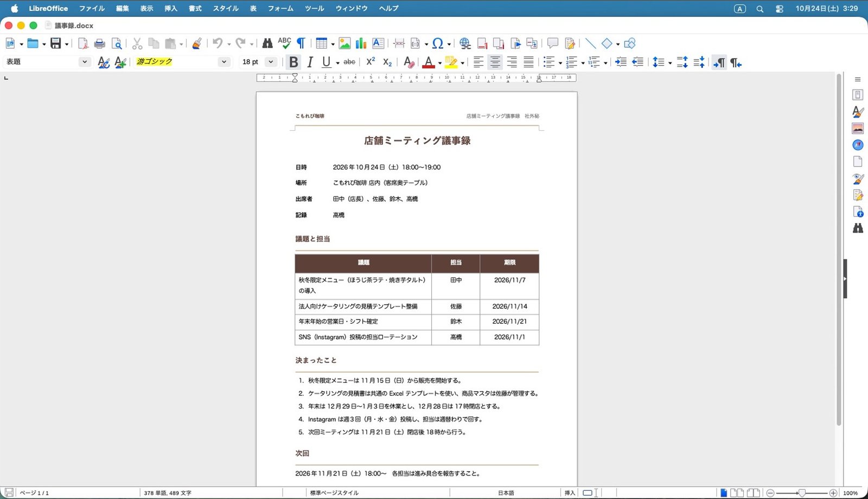868x499 pixels.
Task: Open the paragraph style dropdown
Action: (x=85, y=62)
